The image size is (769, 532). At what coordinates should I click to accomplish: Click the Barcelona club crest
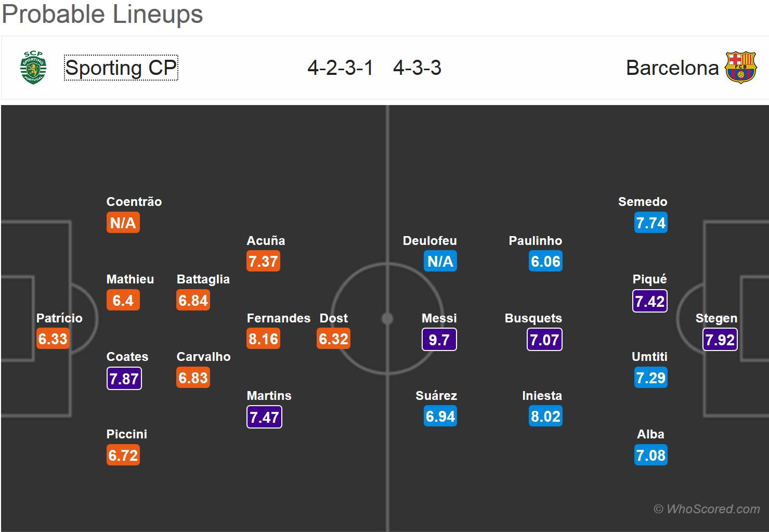pos(740,68)
